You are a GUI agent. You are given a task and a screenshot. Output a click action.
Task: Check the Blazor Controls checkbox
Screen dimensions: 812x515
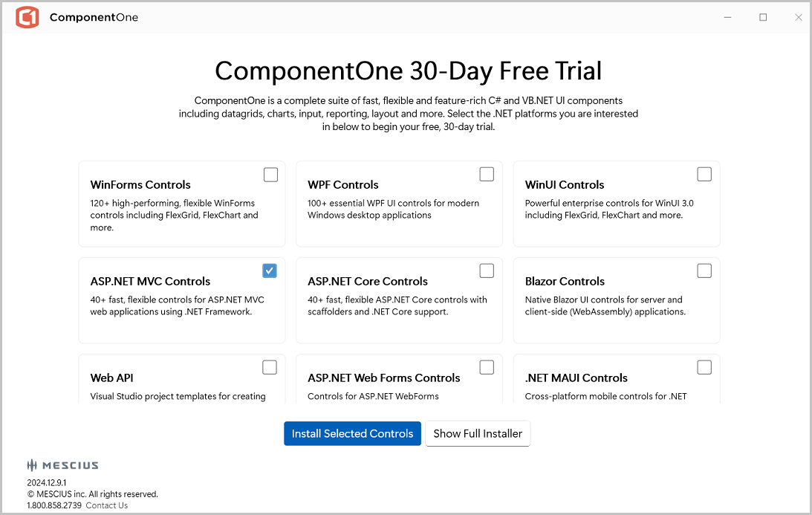click(704, 271)
